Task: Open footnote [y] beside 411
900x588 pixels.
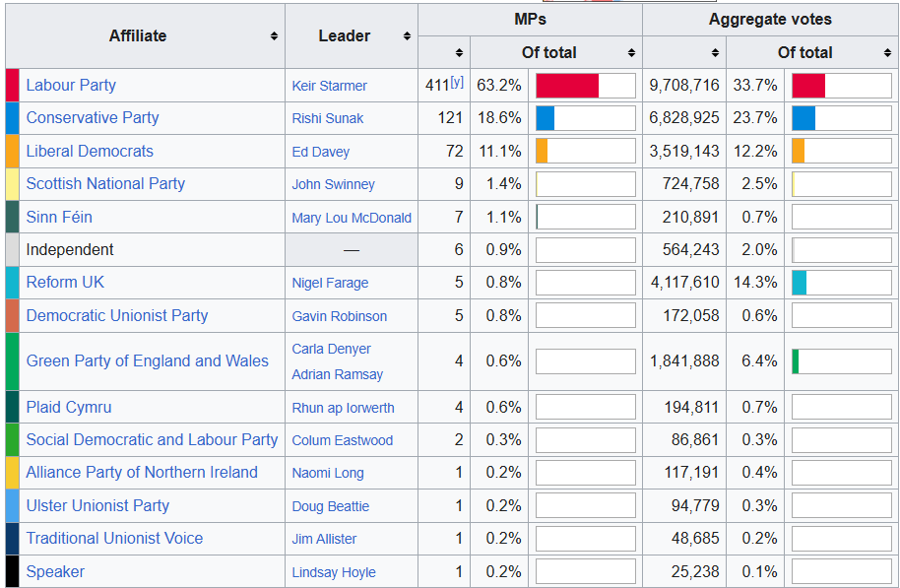Action: coord(457,82)
